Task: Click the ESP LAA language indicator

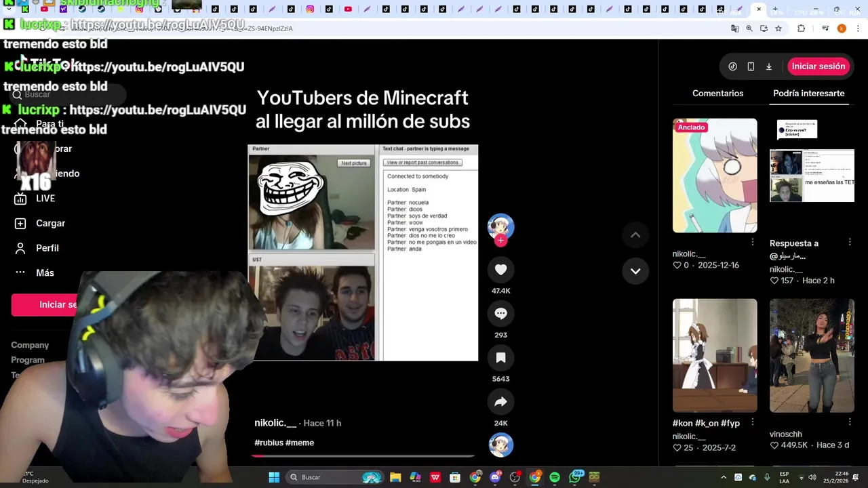Action: point(784,477)
